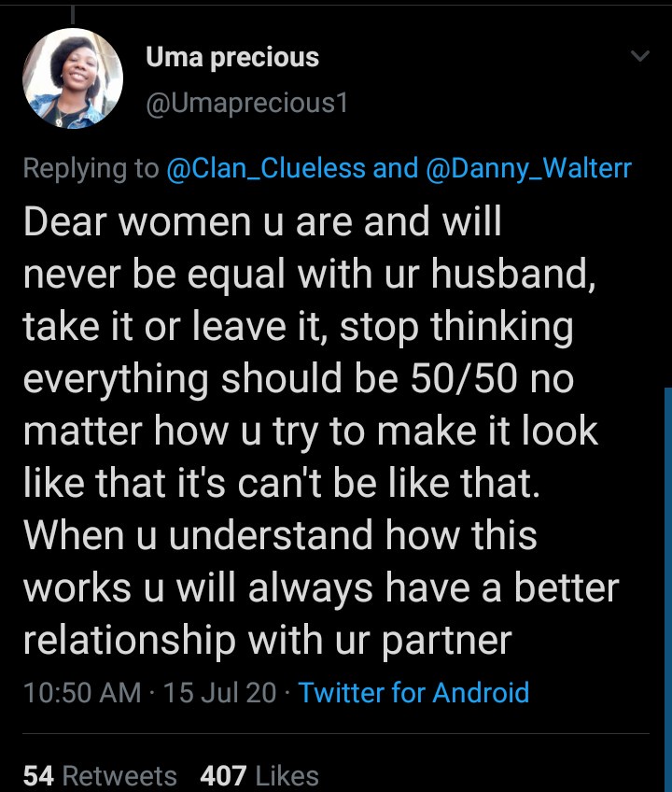The height and width of the screenshot is (792, 672).
Task: View the 407 Likes list
Action: [259, 775]
